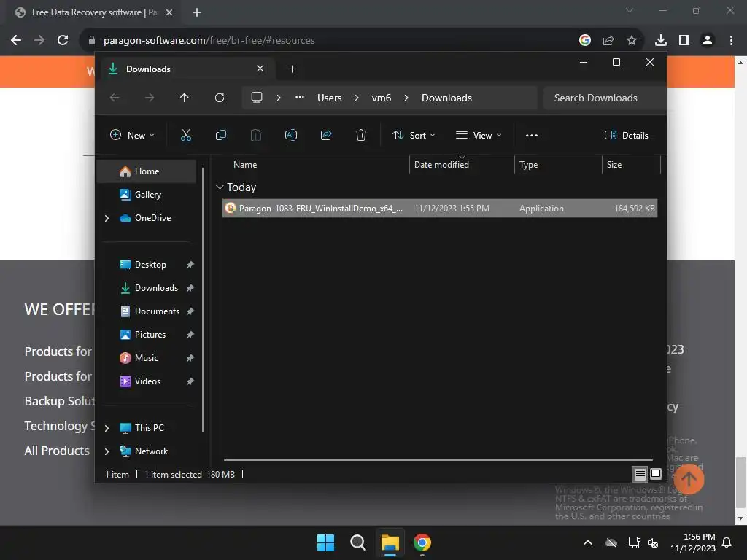This screenshot has height=560, width=747.
Task: Open the View dropdown
Action: tap(479, 135)
